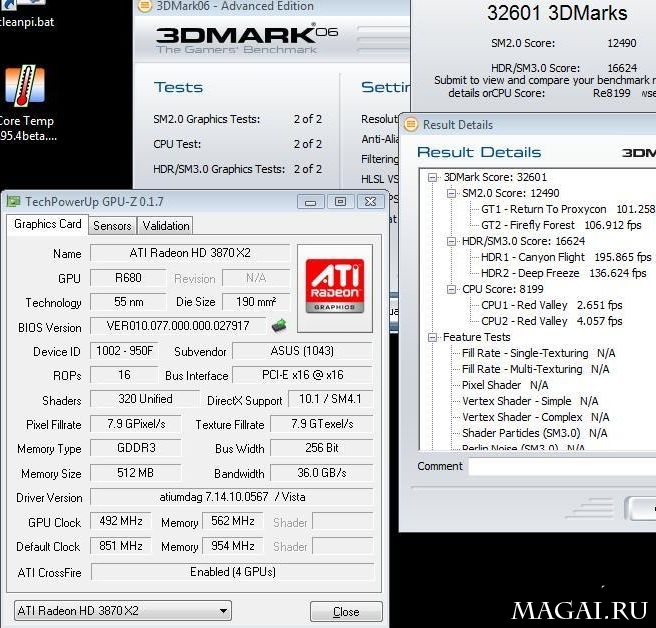This screenshot has height=628, width=656.
Task: Open the ATI Radeon HD 3870 X2 dropdown
Action: pyautogui.click(x=123, y=611)
